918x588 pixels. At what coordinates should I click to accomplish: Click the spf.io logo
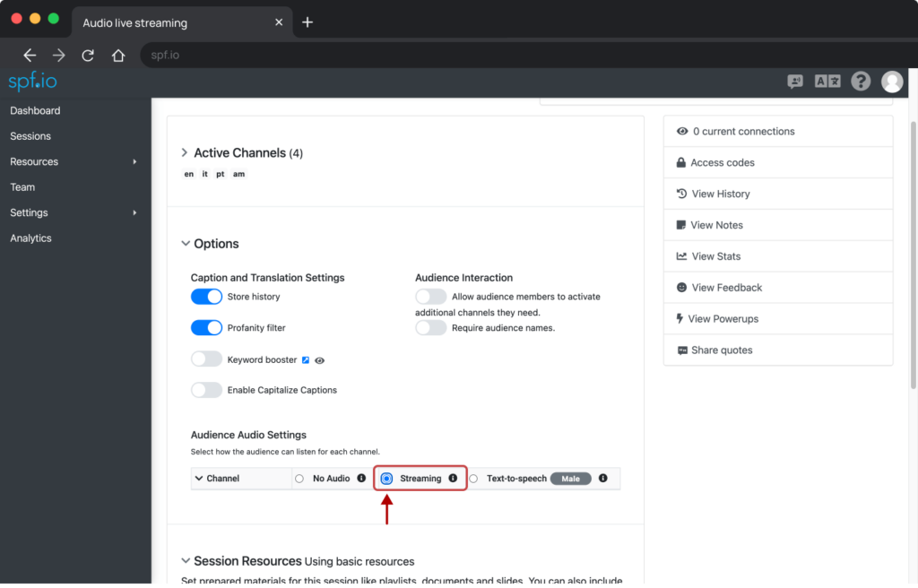[32, 81]
